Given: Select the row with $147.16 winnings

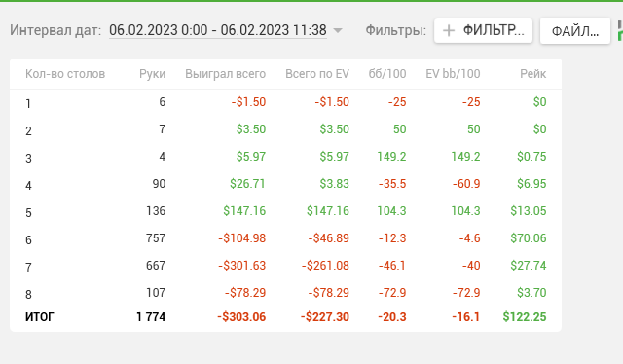Looking at the screenshot, I should pos(285,211).
